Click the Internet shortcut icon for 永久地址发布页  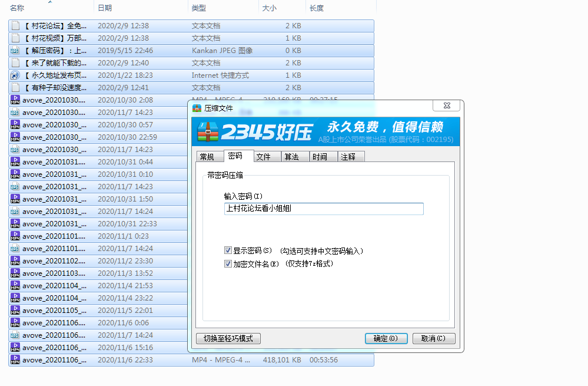coord(15,75)
